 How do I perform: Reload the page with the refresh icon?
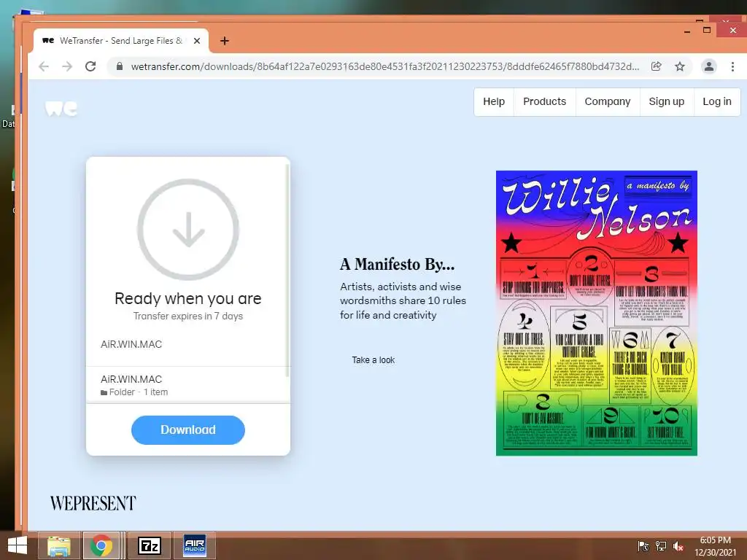coord(90,66)
